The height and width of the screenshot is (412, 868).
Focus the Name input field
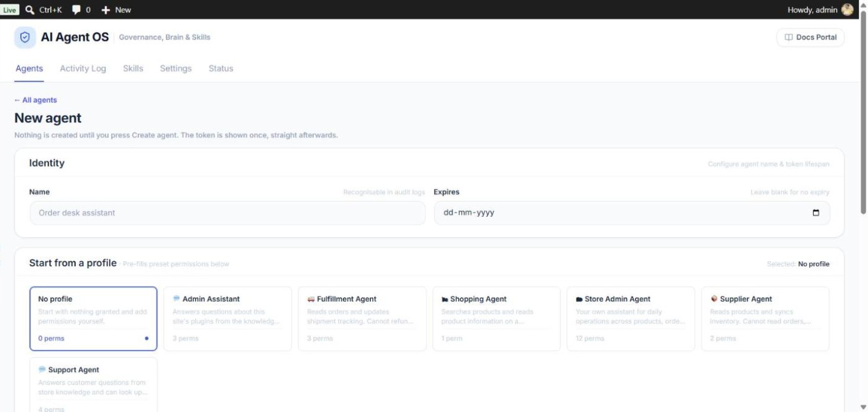[227, 213]
